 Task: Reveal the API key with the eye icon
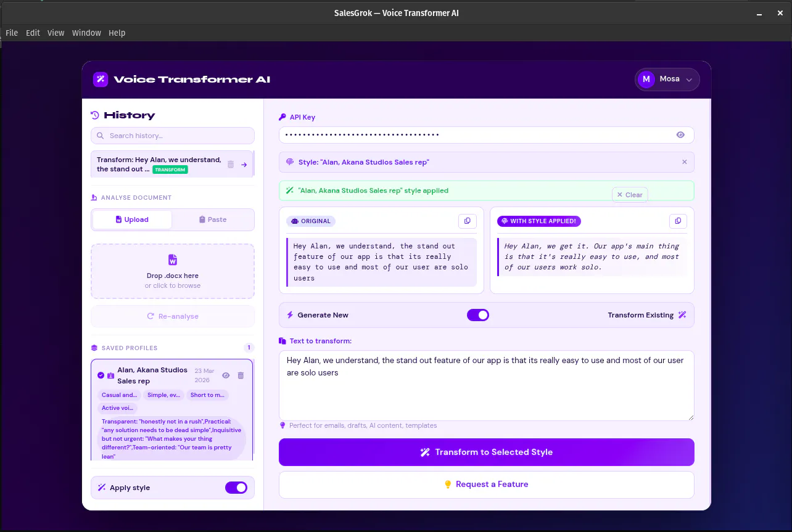680,135
